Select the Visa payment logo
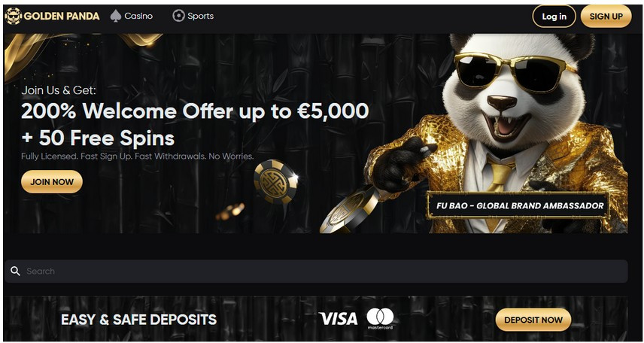 338,319
